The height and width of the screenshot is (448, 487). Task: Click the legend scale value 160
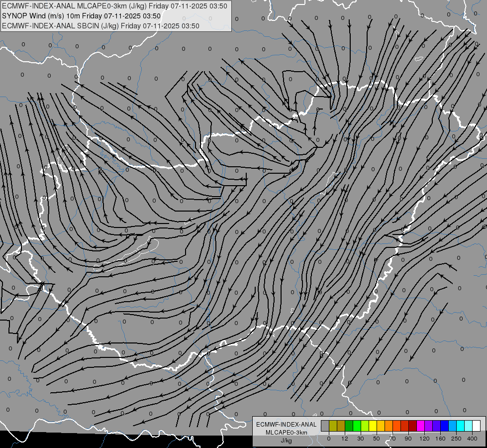pos(440,439)
